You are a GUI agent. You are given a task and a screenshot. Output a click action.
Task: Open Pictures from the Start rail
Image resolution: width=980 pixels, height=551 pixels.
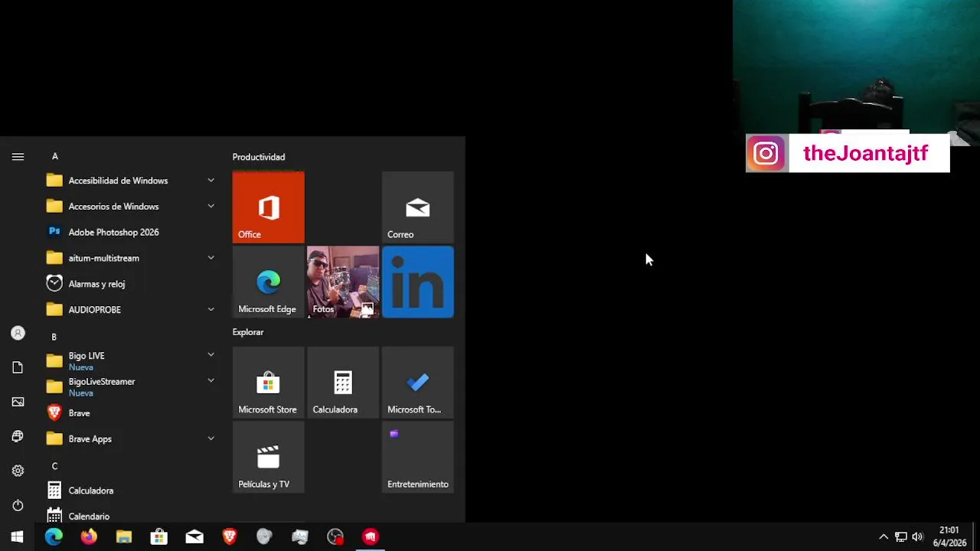[18, 402]
